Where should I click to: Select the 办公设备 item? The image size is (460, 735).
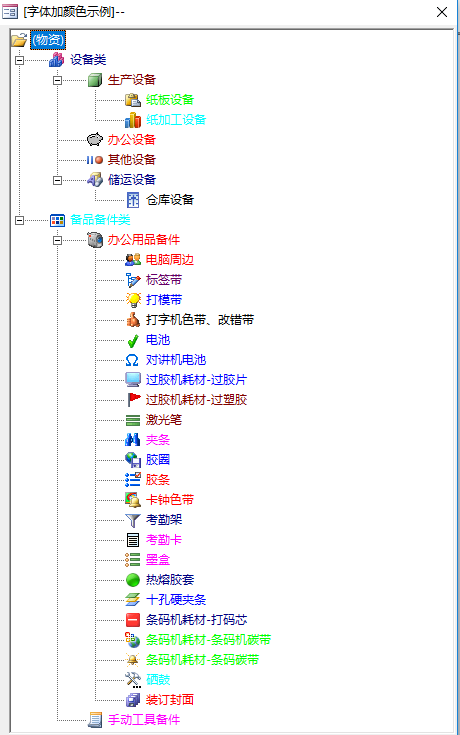tap(132, 140)
